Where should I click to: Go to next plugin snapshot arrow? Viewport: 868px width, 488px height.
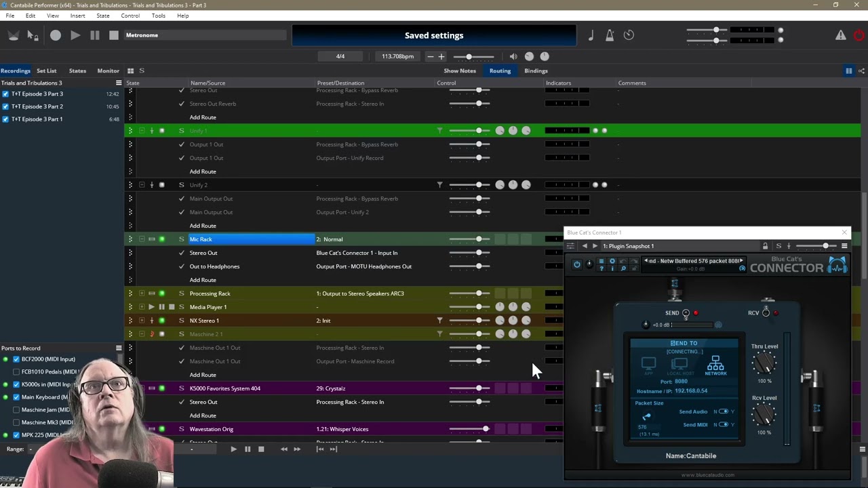click(x=595, y=246)
